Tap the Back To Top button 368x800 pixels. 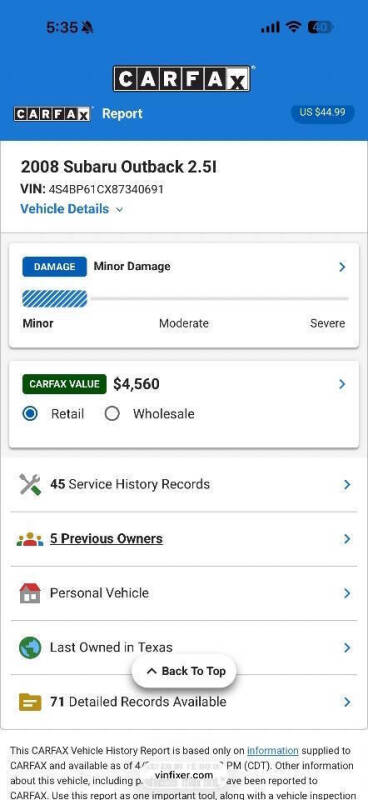184,671
